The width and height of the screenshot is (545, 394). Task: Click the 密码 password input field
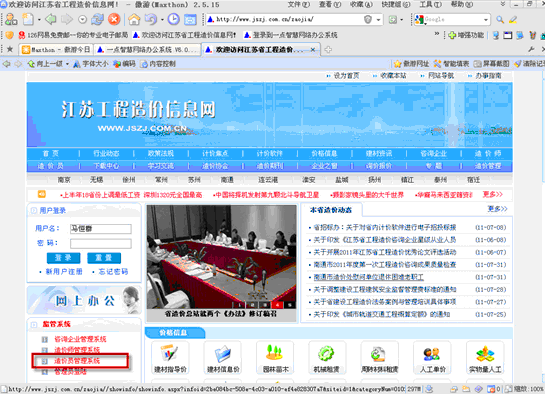(x=100, y=243)
